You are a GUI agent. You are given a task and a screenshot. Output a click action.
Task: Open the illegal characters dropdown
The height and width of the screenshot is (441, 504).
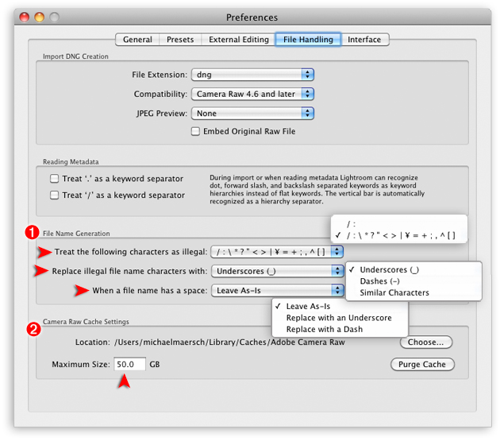tap(277, 252)
